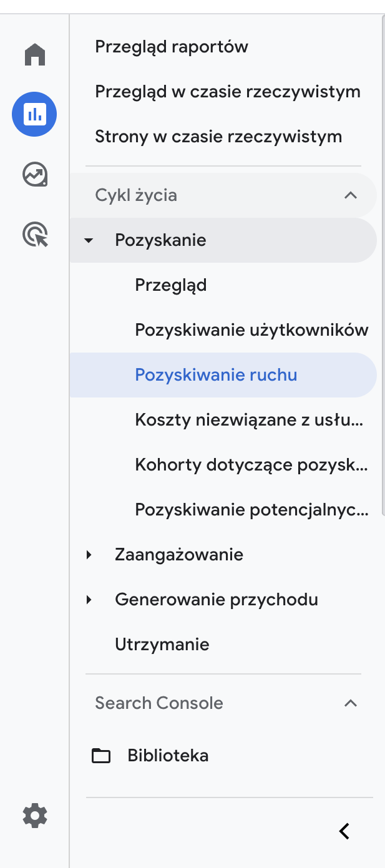
Task: Open Przegląd raportów
Action: [x=172, y=47]
